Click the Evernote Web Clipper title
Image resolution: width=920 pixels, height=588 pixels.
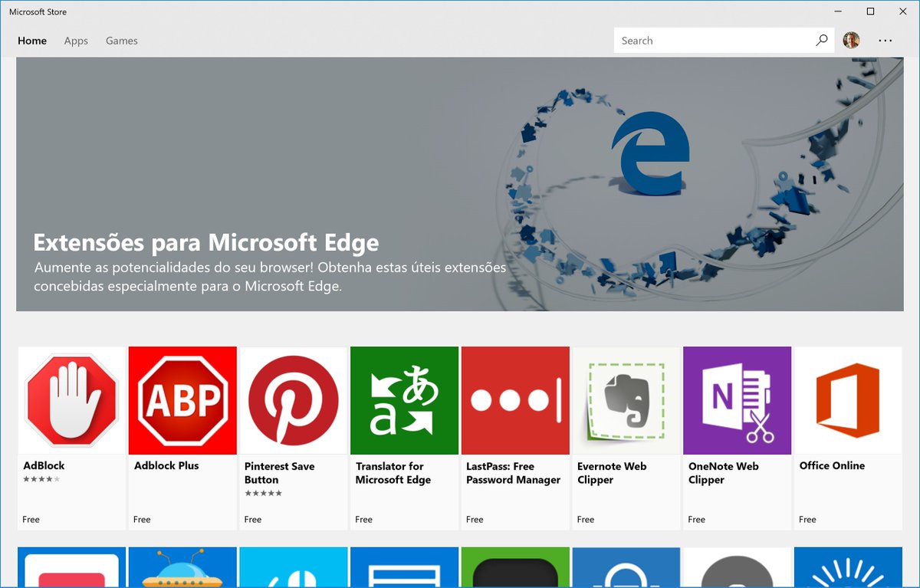coord(612,473)
